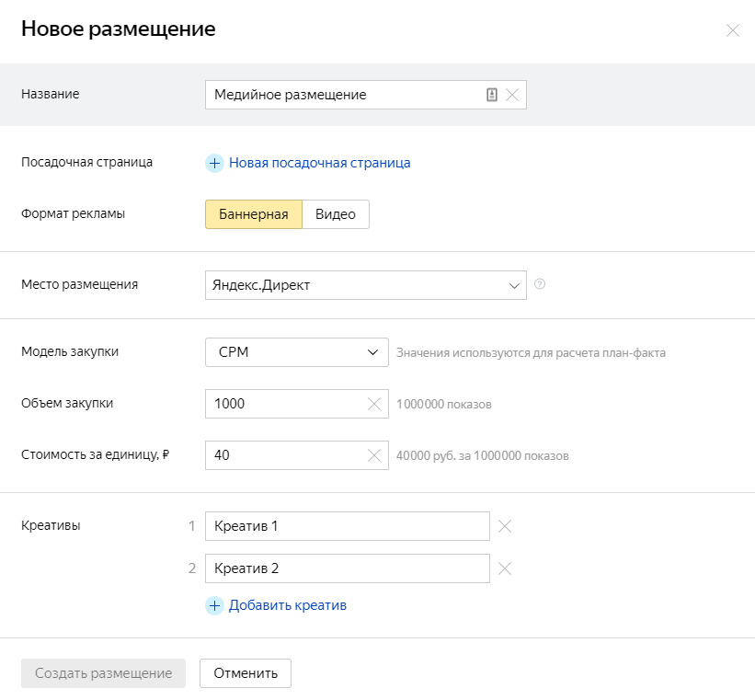Delete Креатив 2 using its X icon
The width and height of the screenshot is (755, 700).
point(504,568)
